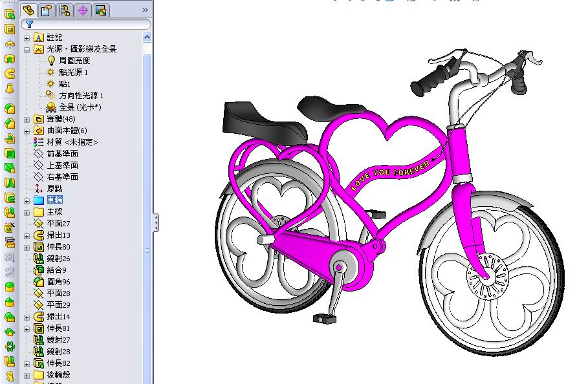This screenshot has width=588, height=384.
Task: Select the Extruded Cut tool icon
Action: click(x=10, y=29)
